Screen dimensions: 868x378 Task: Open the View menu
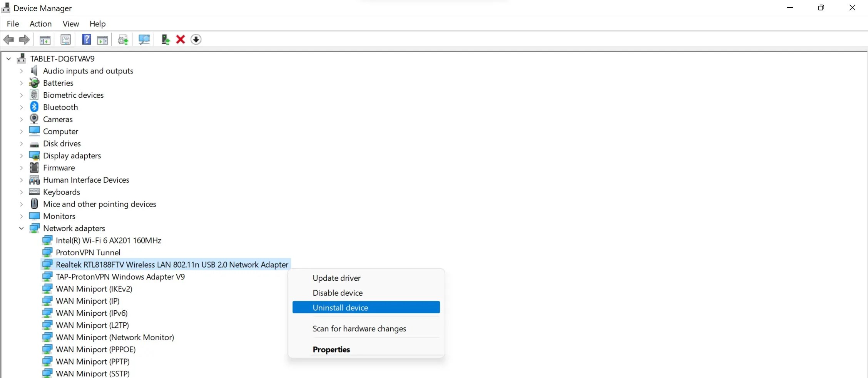click(70, 24)
